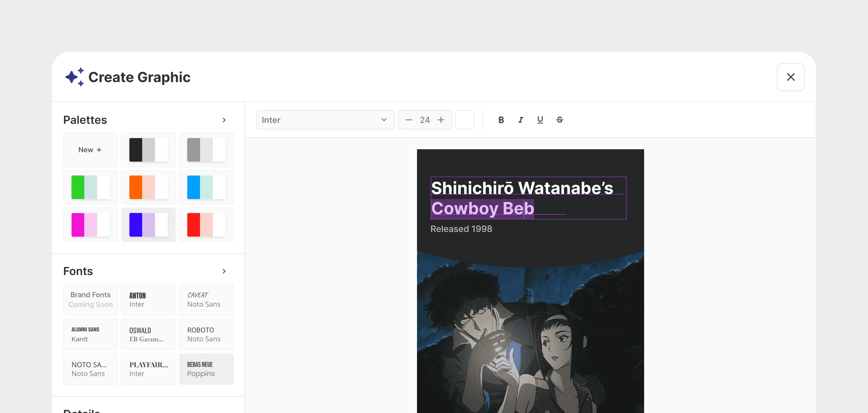
Task: Select the black and gray palette
Action: (x=148, y=150)
